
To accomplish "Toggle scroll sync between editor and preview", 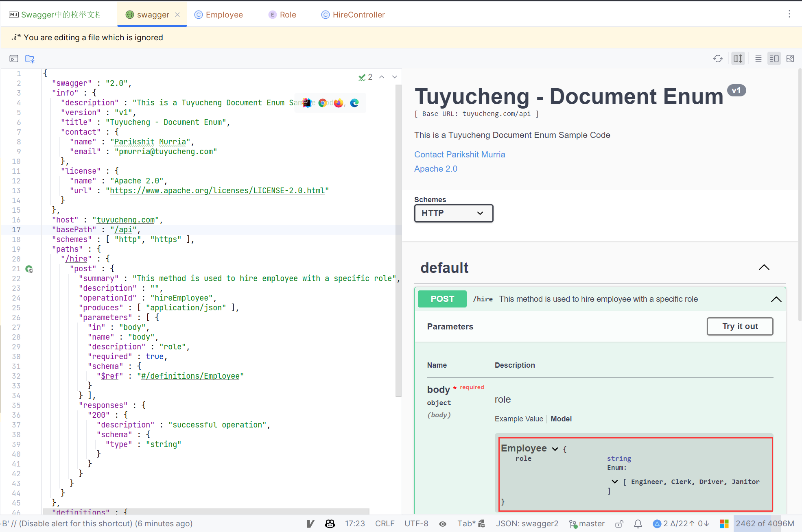I will point(738,59).
